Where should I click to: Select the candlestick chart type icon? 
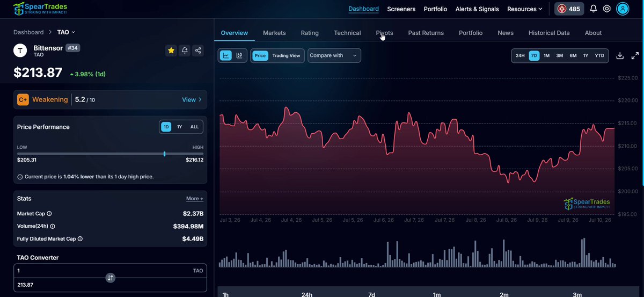(x=239, y=55)
